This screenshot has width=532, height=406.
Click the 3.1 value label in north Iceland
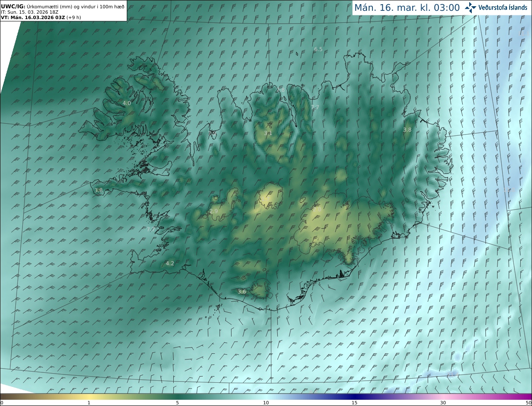tap(268, 133)
